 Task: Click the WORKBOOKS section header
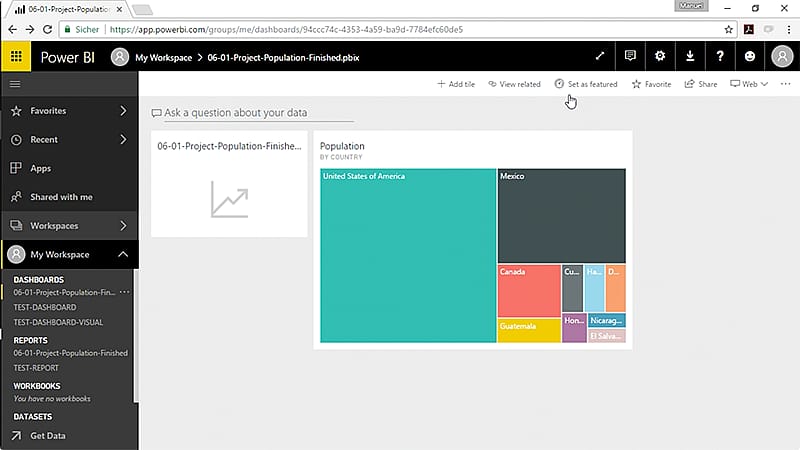pyautogui.click(x=37, y=386)
